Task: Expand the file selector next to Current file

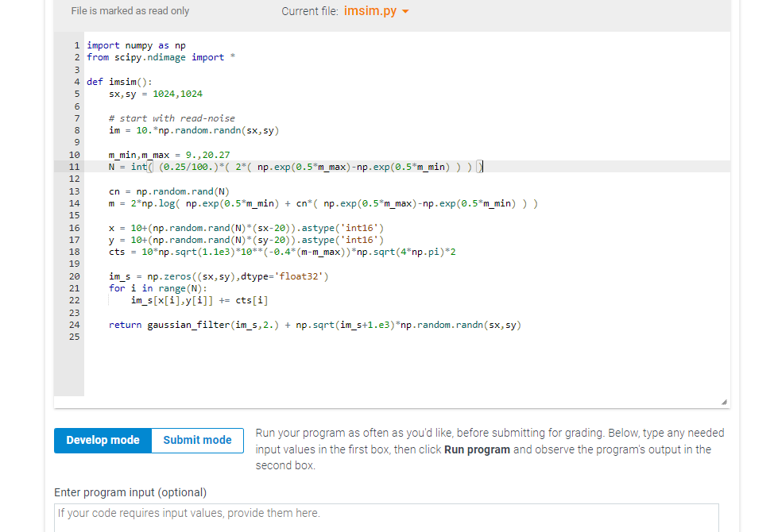Action: click(x=404, y=12)
